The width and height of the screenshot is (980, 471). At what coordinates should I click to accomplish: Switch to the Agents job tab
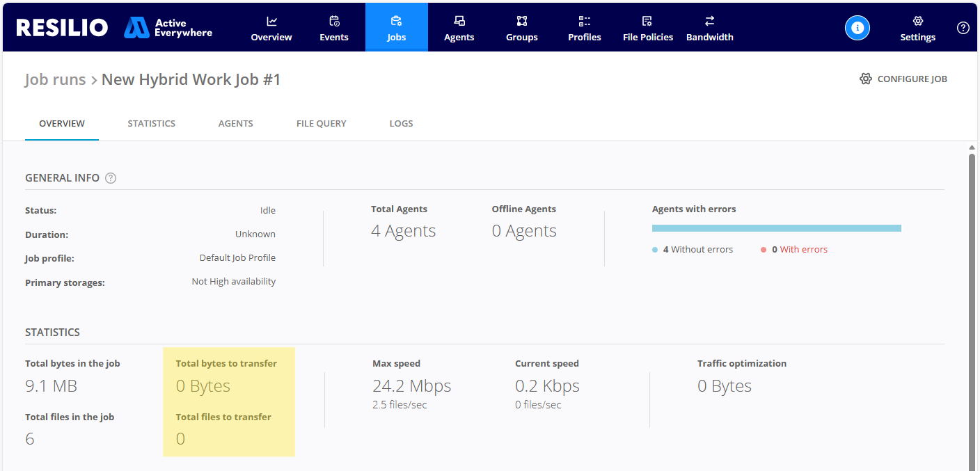236,123
